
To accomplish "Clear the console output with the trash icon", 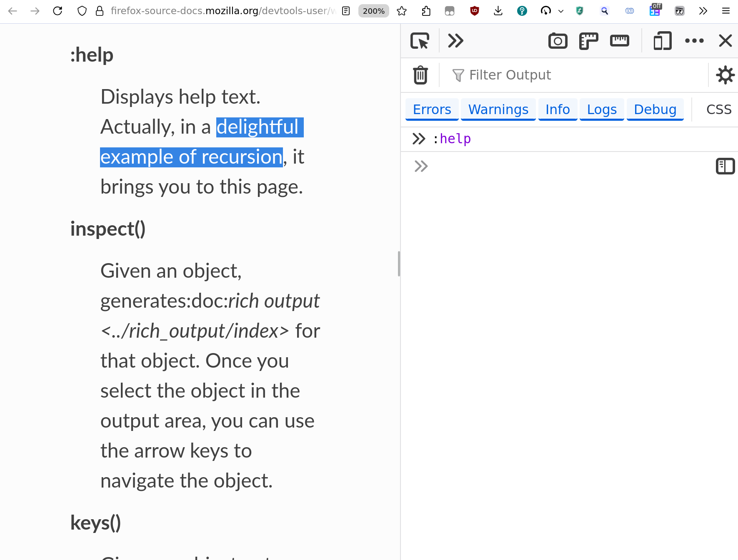I will (x=420, y=75).
